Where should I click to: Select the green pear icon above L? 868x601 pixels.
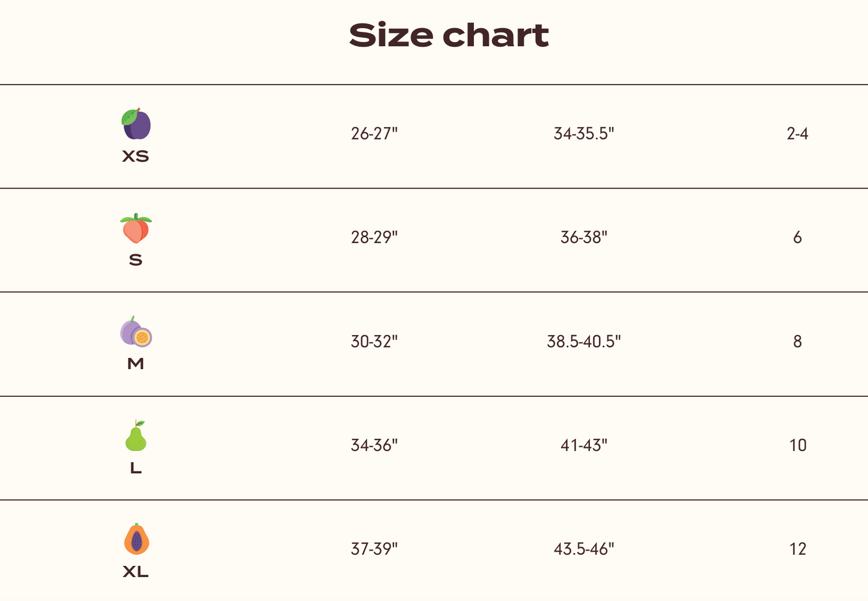tap(136, 436)
